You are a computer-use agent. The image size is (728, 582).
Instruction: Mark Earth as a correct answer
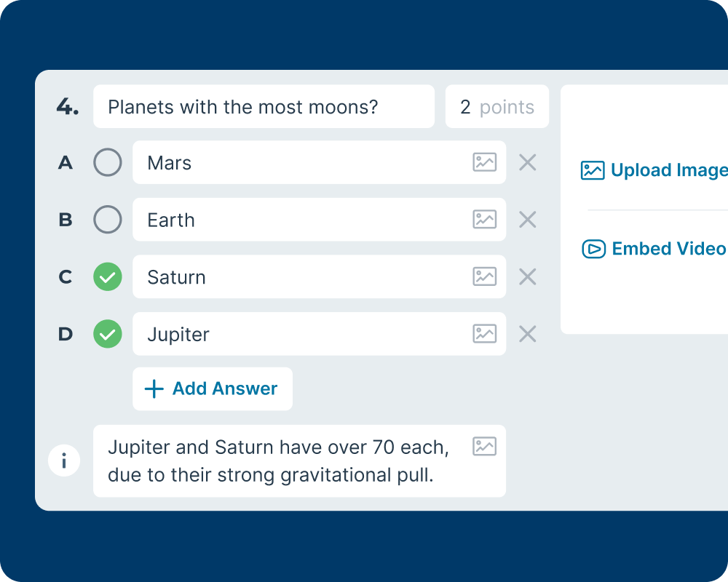coord(108,220)
